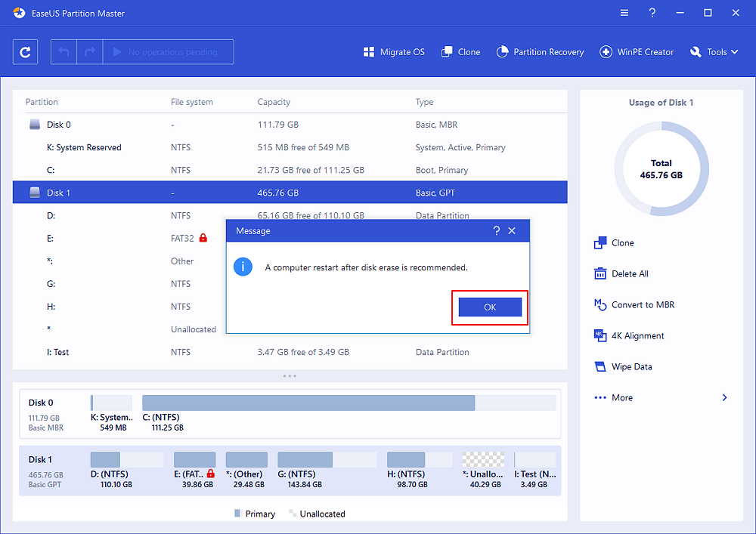
Task: Click the Message dialog help question mark
Action: click(497, 230)
